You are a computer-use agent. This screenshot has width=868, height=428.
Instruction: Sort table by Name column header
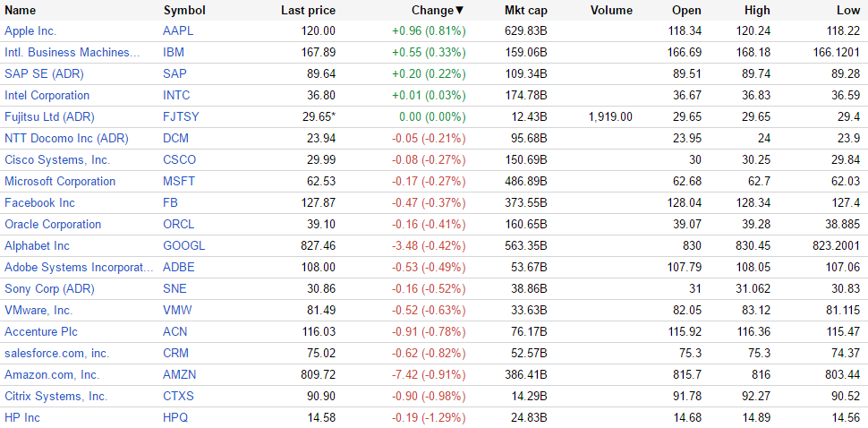point(21,11)
